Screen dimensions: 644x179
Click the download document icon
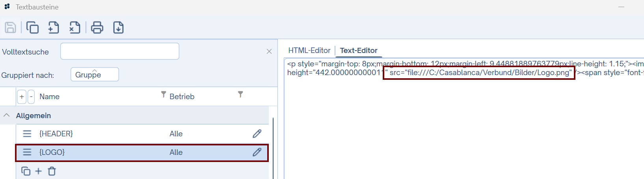[118, 28]
